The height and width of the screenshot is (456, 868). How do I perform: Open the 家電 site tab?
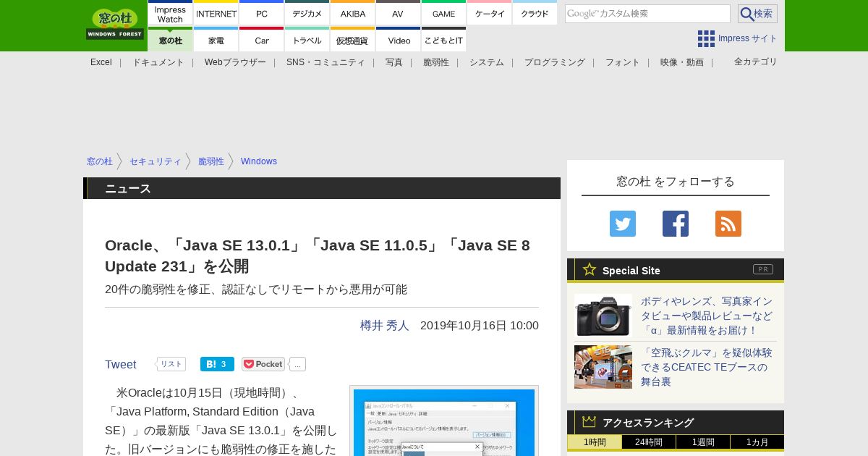tap(216, 40)
